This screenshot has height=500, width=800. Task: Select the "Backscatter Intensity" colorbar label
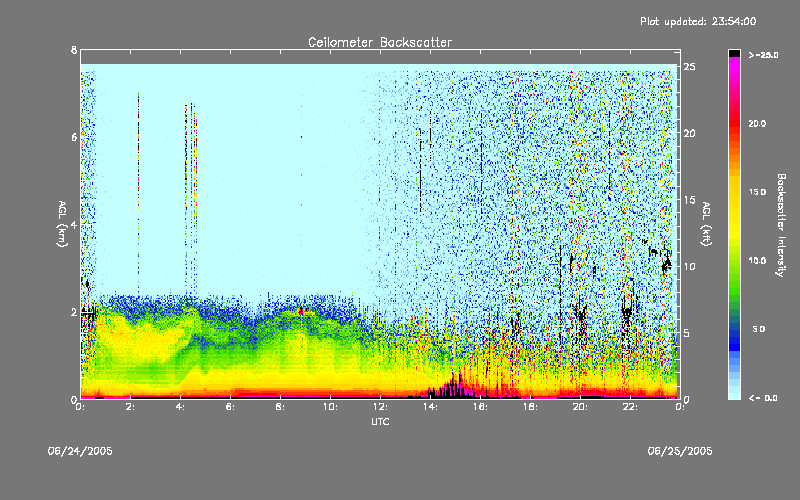click(x=781, y=225)
